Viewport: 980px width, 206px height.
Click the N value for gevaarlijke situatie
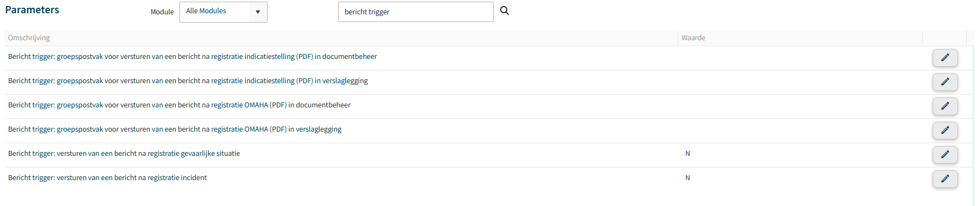click(x=688, y=154)
